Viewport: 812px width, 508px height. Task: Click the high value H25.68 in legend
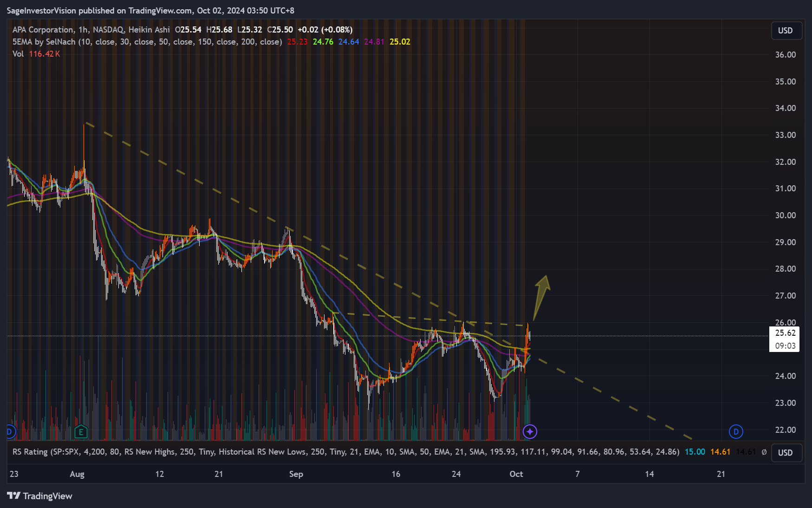tap(219, 30)
